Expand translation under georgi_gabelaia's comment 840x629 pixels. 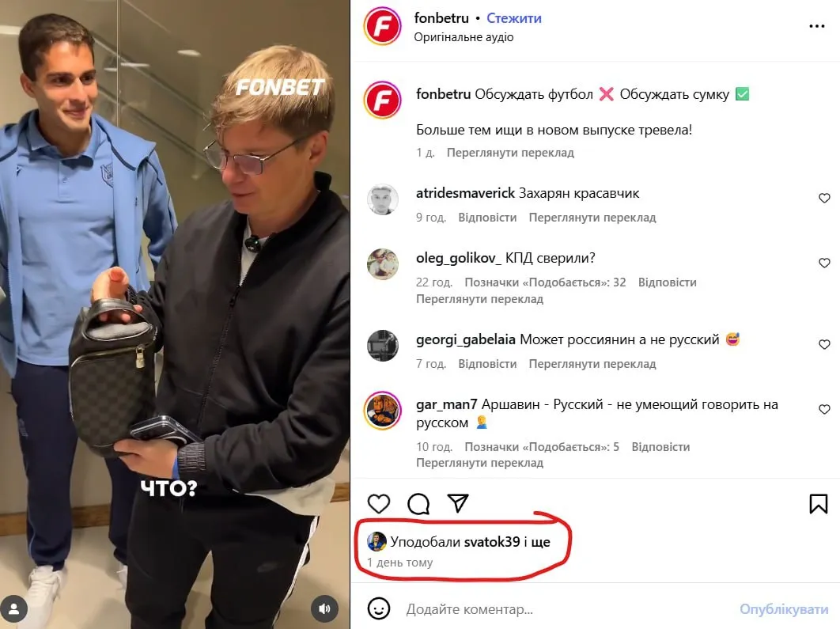[592, 364]
